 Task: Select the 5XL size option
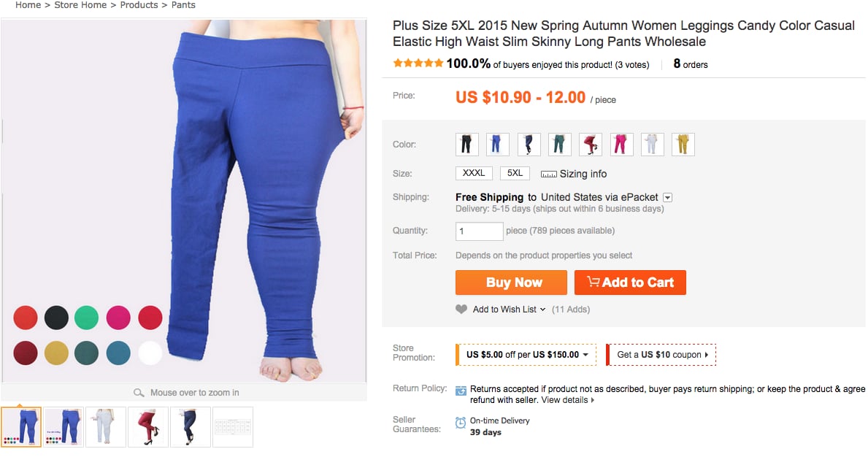point(515,173)
